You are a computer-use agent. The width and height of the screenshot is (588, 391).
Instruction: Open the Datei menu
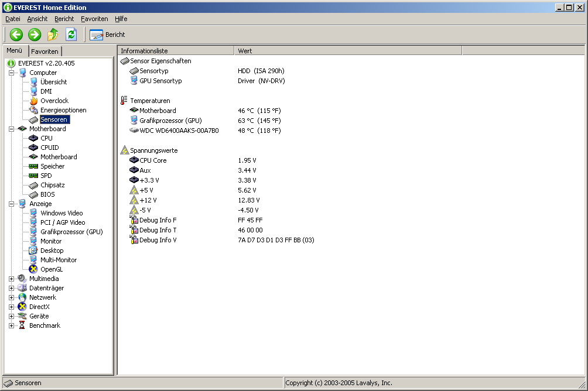[x=13, y=19]
